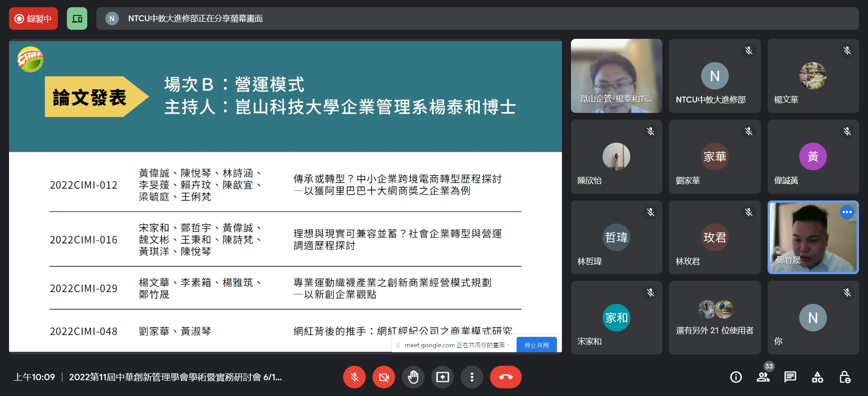The height and width of the screenshot is (396, 868).
Task: Raise your hand
Action: tap(413, 377)
